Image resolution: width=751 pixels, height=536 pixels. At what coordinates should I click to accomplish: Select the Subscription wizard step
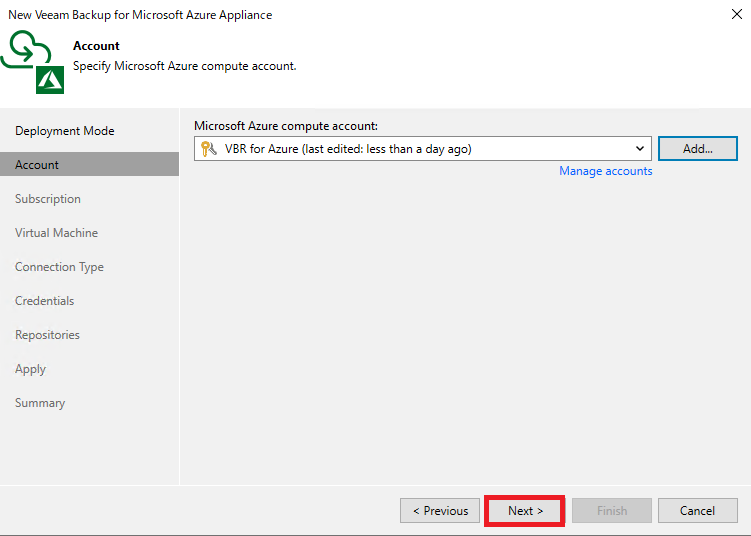coord(47,199)
